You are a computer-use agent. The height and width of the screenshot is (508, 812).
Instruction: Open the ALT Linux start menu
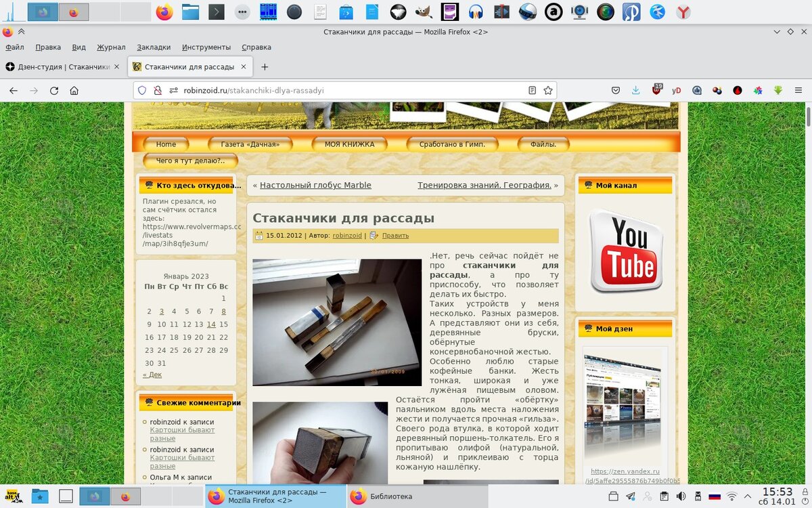(x=14, y=496)
